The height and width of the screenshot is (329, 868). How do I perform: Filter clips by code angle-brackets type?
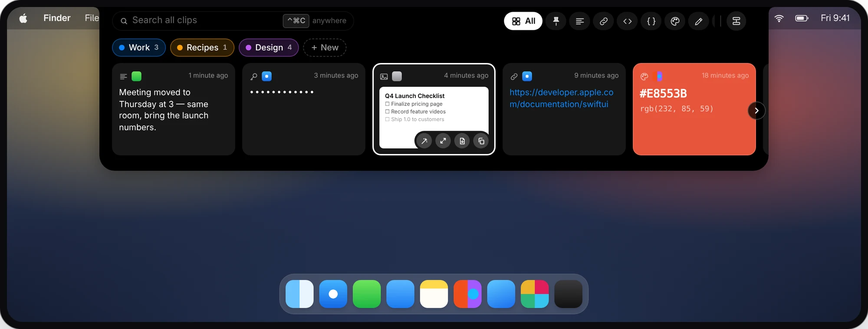tap(628, 21)
